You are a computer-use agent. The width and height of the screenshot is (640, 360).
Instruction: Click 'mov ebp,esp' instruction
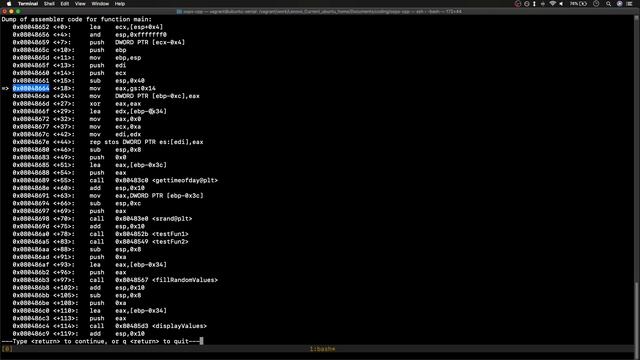pos(115,58)
